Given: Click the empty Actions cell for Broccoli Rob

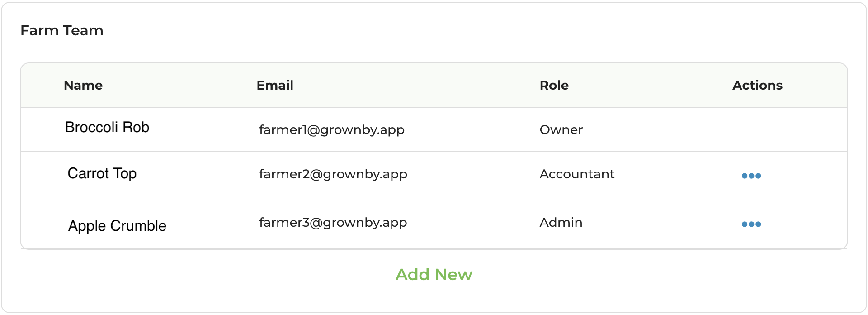Looking at the screenshot, I should point(757,130).
